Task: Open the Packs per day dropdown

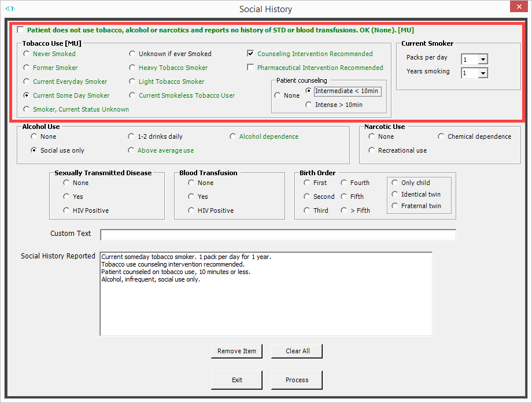Action: click(x=483, y=59)
